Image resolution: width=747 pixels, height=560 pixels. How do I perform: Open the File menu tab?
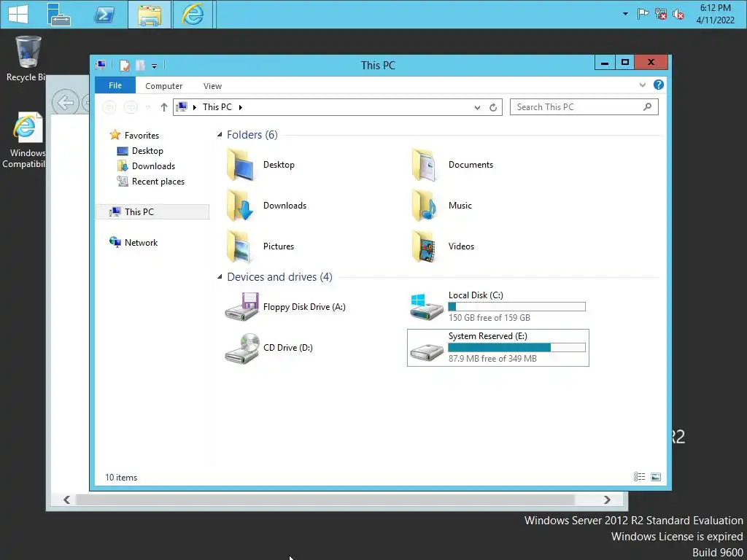[x=115, y=85]
